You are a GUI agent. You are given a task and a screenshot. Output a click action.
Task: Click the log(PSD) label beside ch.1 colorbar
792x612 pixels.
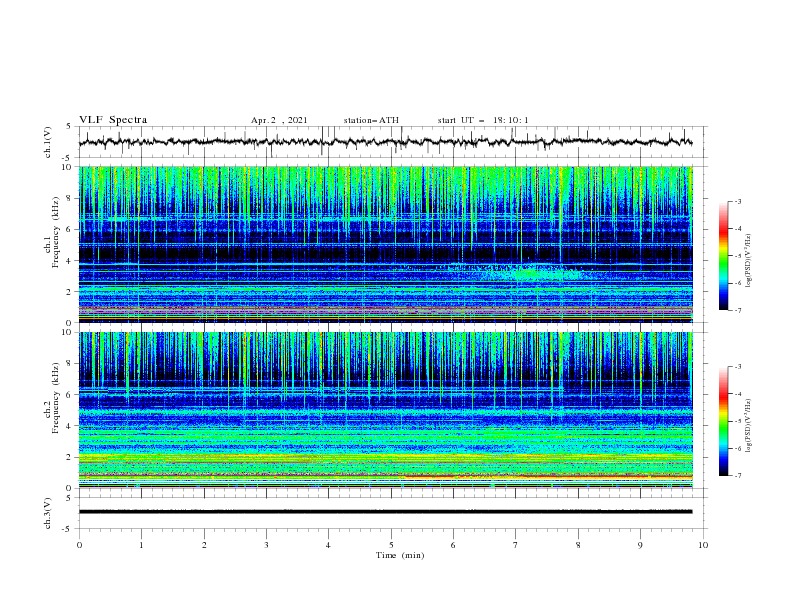749,261
